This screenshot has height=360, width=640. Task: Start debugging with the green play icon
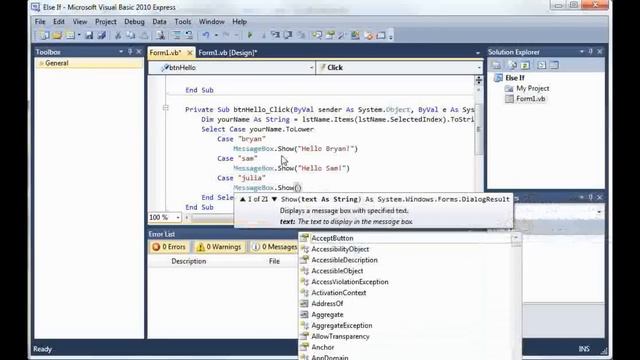pyautogui.click(x=250, y=36)
